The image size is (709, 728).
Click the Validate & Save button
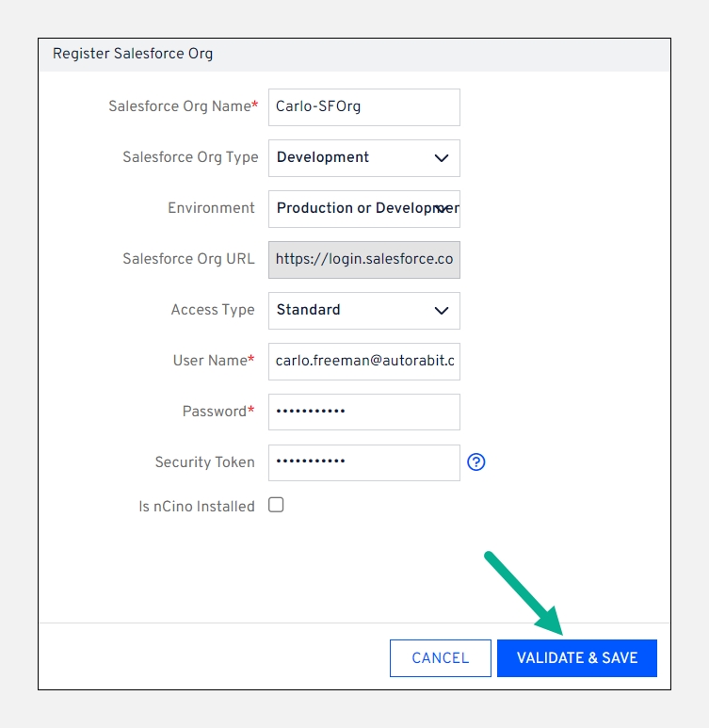point(576,658)
